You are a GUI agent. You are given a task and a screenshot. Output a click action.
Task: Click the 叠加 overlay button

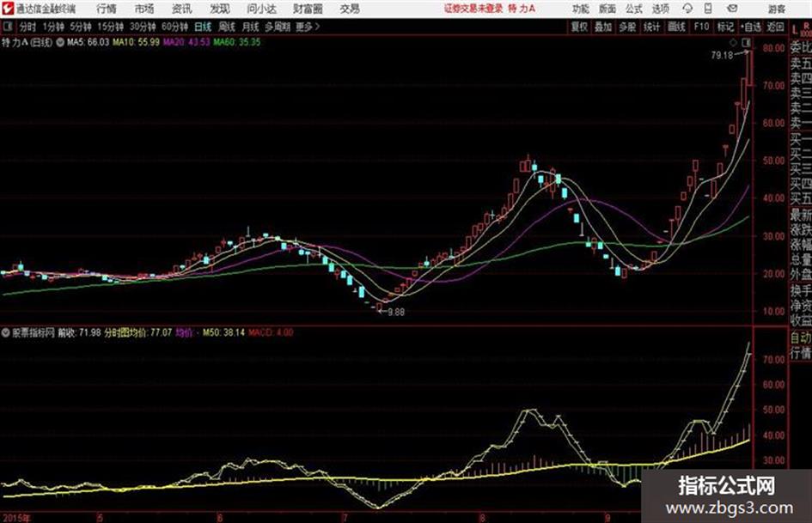[603, 27]
